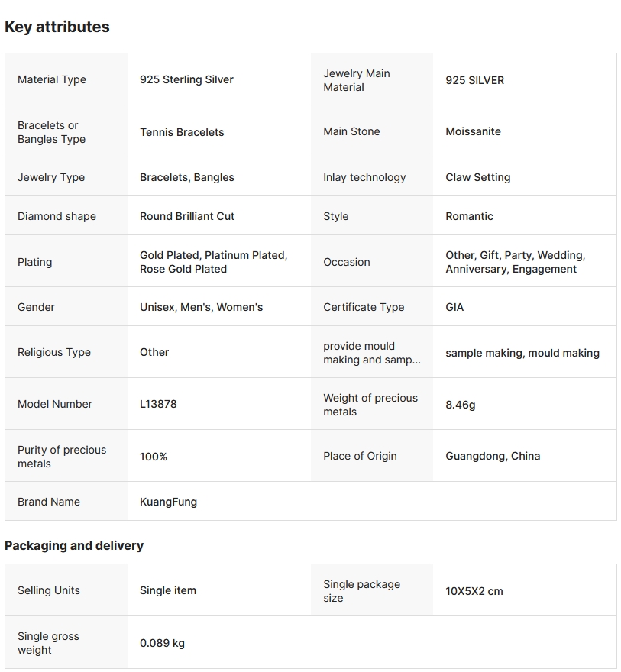Click the 0.089 kg gross weight
This screenshot has height=672, width=621.
click(162, 643)
